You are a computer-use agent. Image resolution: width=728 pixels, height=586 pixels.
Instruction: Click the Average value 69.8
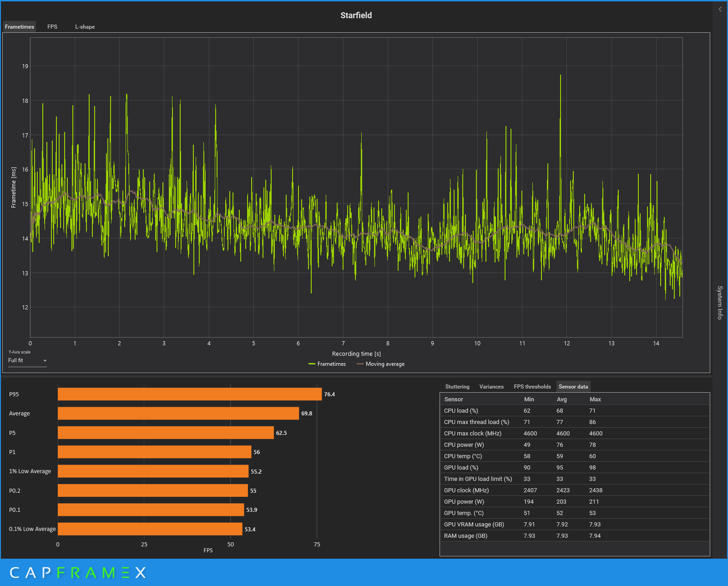tap(307, 413)
